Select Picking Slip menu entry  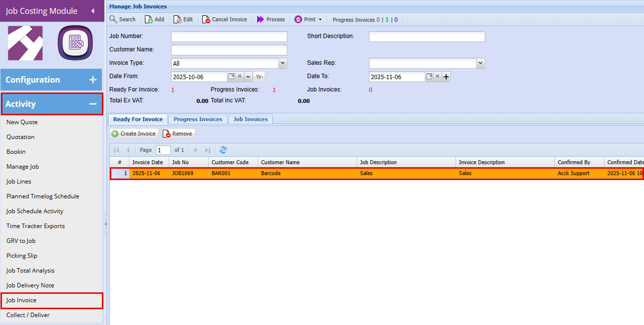22,256
